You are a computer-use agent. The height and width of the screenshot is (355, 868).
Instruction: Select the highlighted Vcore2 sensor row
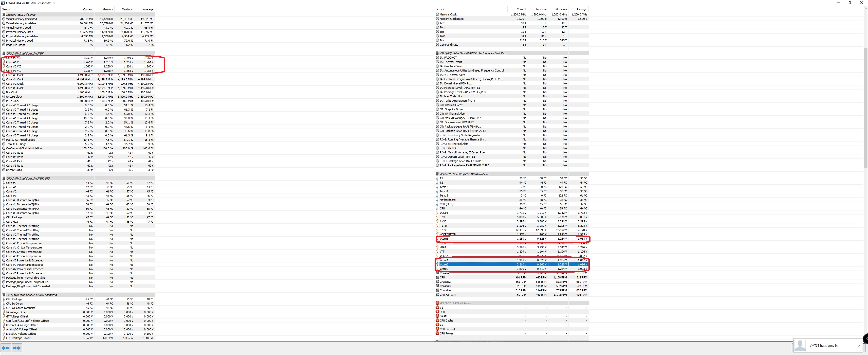(472, 264)
